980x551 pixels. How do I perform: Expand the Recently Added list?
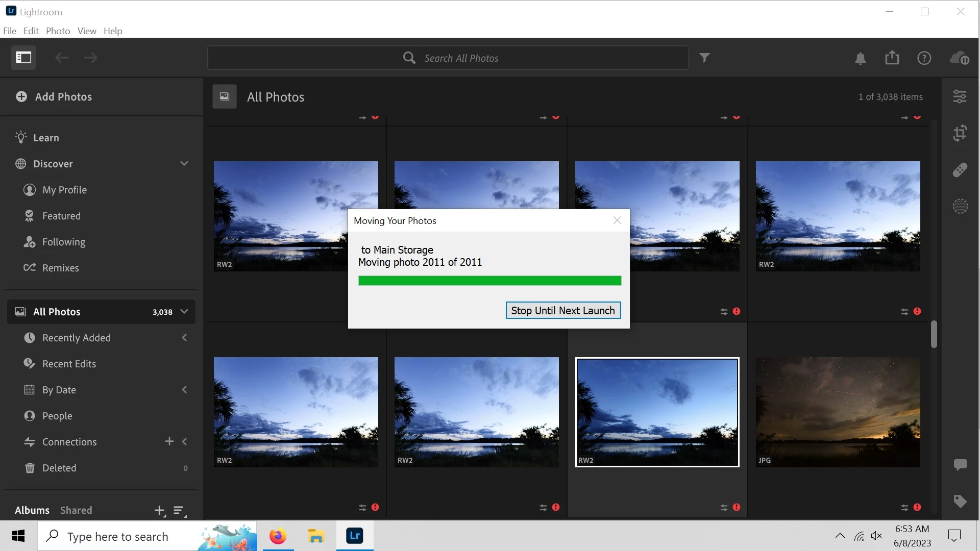click(185, 338)
